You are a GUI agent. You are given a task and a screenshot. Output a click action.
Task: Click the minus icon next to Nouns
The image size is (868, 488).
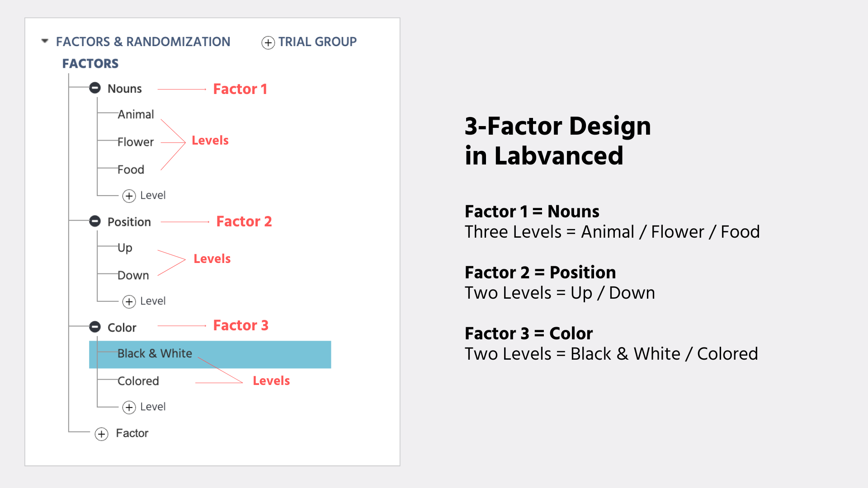pyautogui.click(x=94, y=88)
